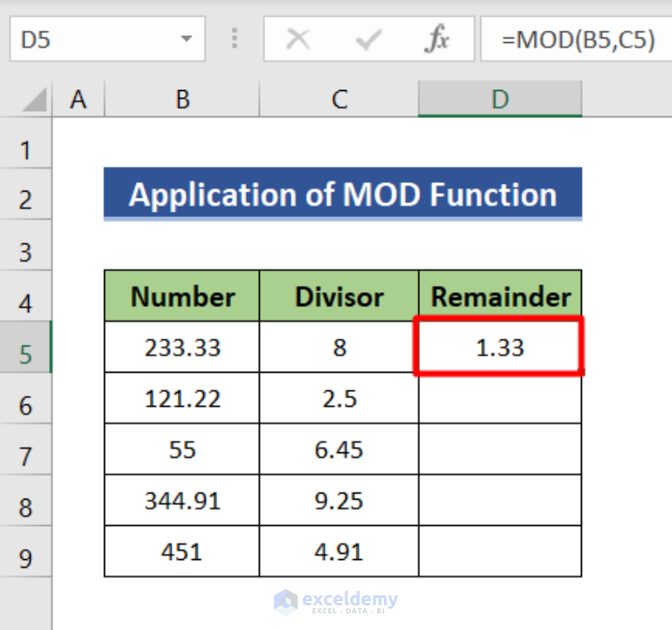Click the Enter checkmark formula bar icon
Screen dimensions: 672x630
(x=368, y=39)
